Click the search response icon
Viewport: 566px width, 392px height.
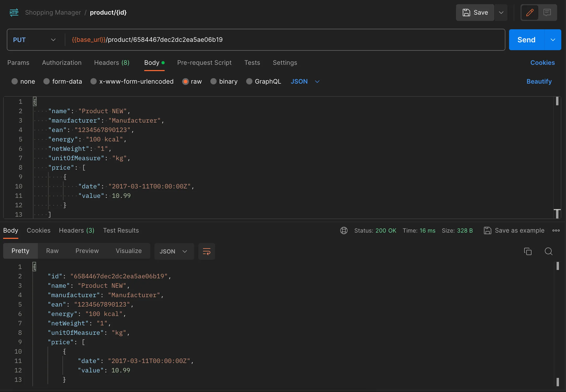548,251
